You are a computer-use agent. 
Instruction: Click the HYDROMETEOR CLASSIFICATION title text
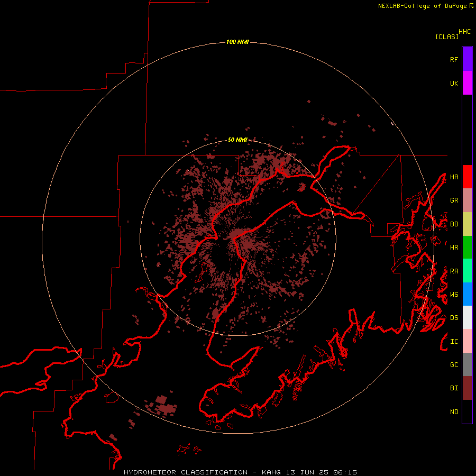tap(186, 472)
